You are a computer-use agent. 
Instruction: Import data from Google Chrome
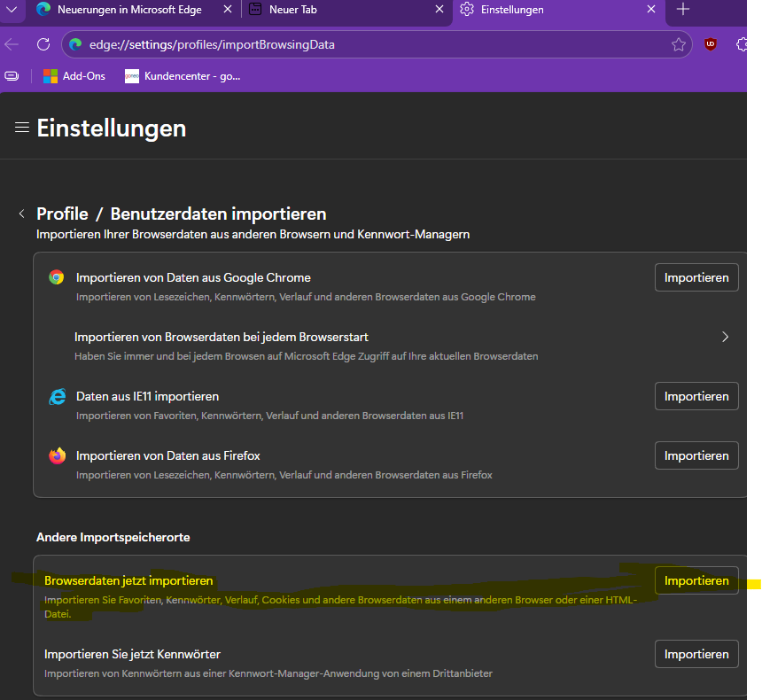[x=696, y=277]
